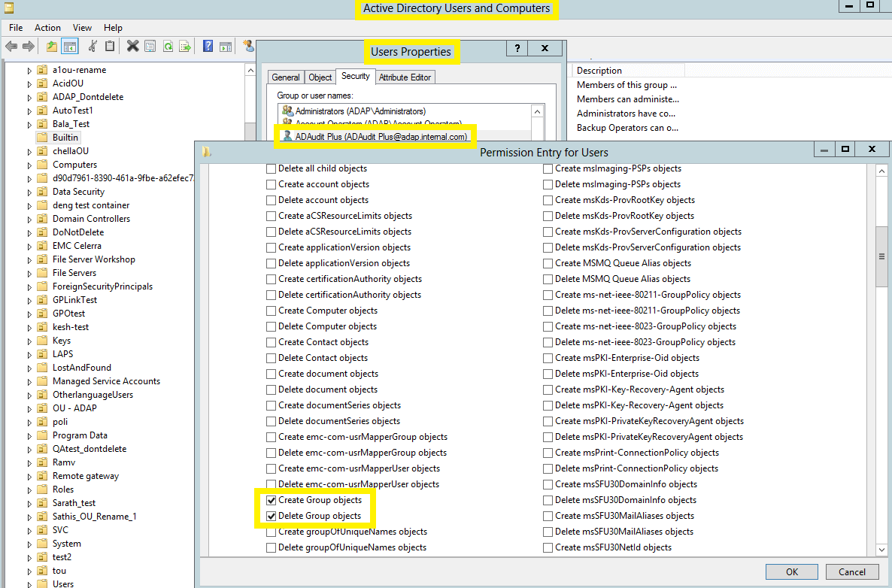The width and height of the screenshot is (892, 588).
Task: Click the permission list vertical scrollbar thumb
Action: 881,256
